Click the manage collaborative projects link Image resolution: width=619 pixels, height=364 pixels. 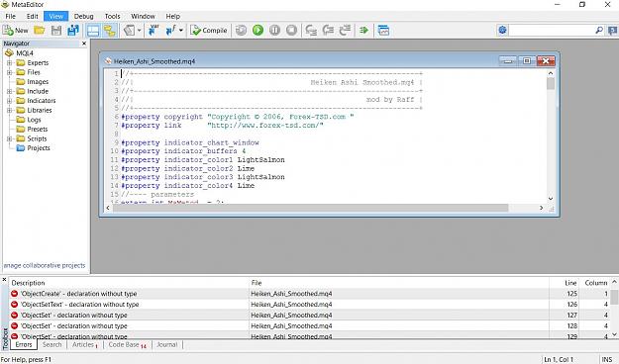click(x=45, y=265)
